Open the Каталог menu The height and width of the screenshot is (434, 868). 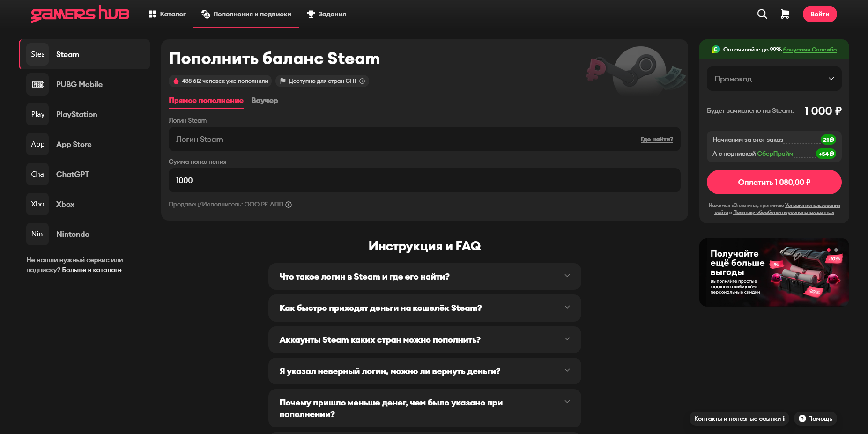[x=167, y=14]
